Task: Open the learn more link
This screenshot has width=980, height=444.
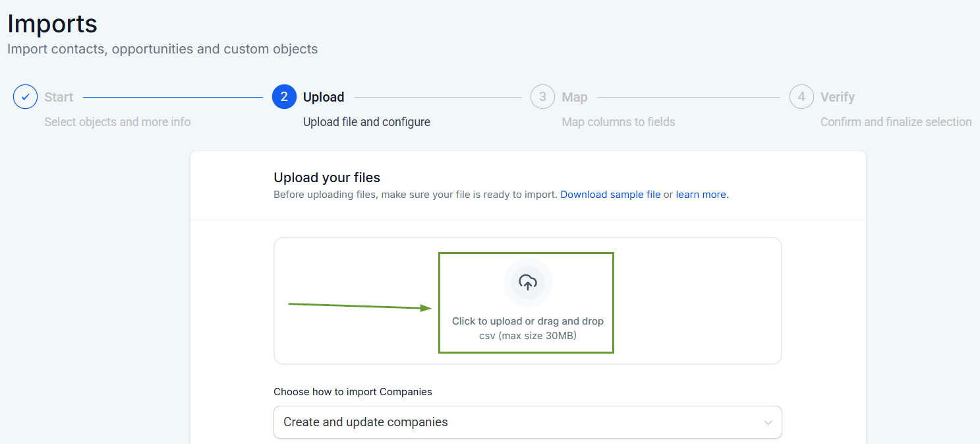Action: pos(701,195)
